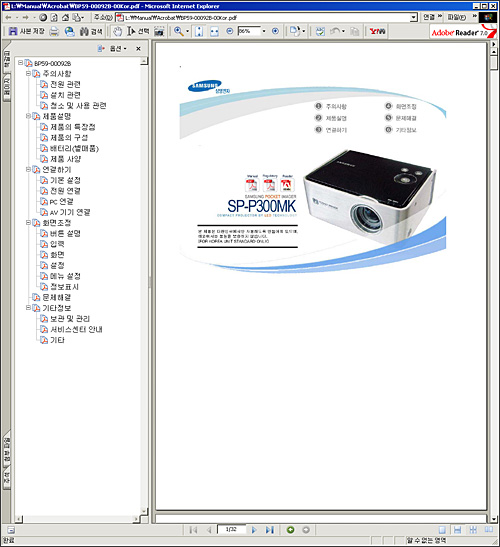Open the Attachments vertical side tab

pyautogui.click(x=7, y=450)
